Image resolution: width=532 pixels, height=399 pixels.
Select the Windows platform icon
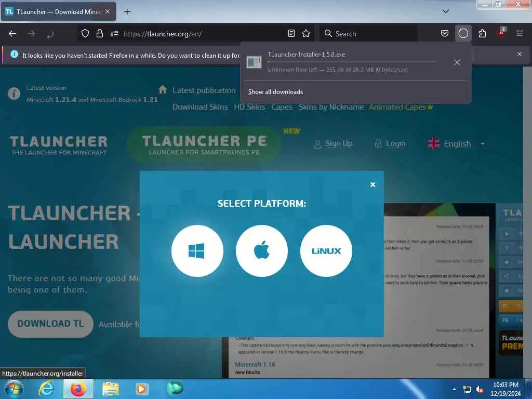pyautogui.click(x=197, y=251)
